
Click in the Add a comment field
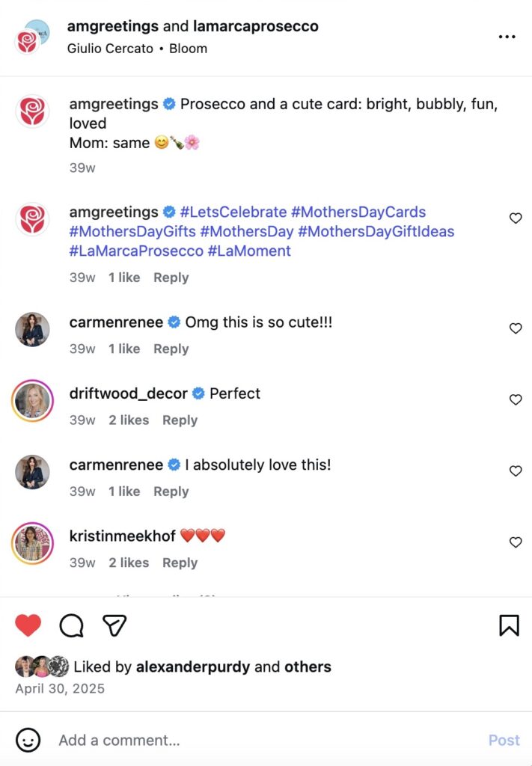[262, 740]
